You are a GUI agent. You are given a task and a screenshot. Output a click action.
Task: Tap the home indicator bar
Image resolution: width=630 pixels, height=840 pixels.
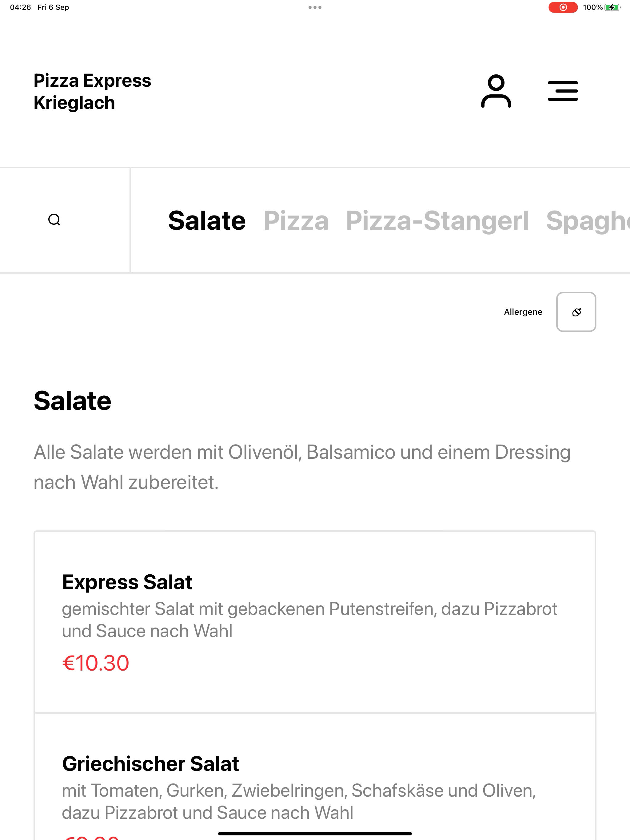tap(315, 834)
